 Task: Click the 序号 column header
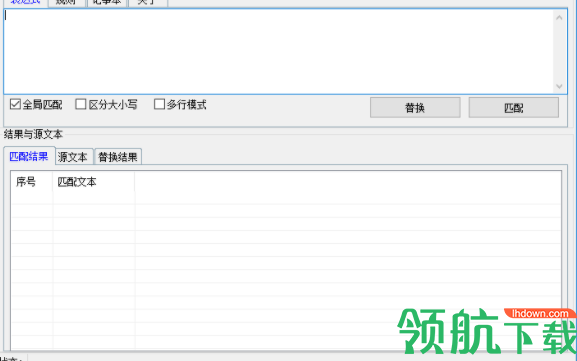(x=32, y=182)
